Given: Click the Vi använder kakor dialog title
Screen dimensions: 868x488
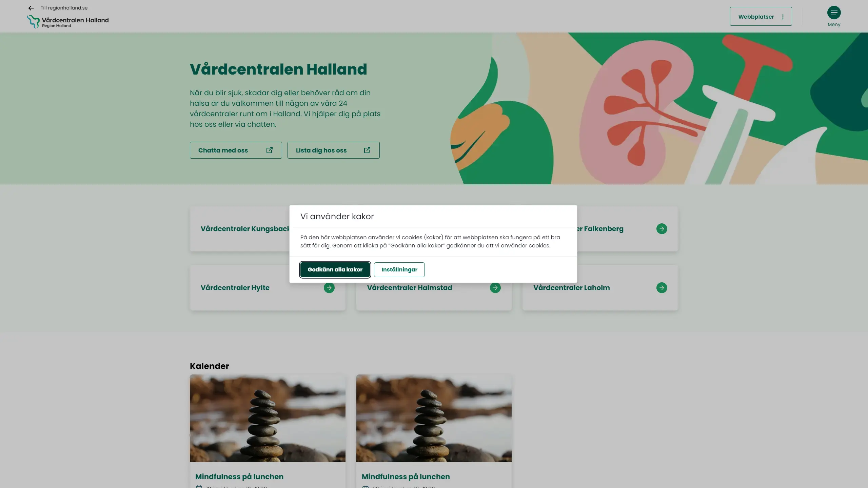Looking at the screenshot, I should (x=337, y=217).
